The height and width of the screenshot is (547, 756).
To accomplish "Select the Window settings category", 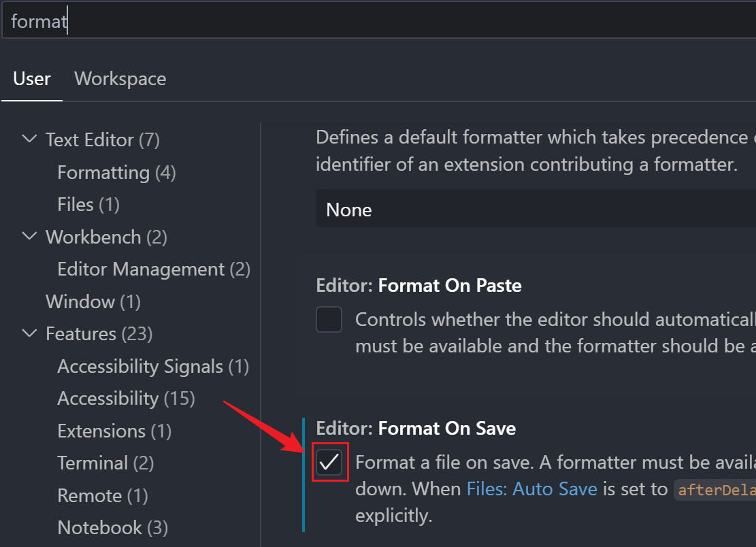I will [x=93, y=301].
